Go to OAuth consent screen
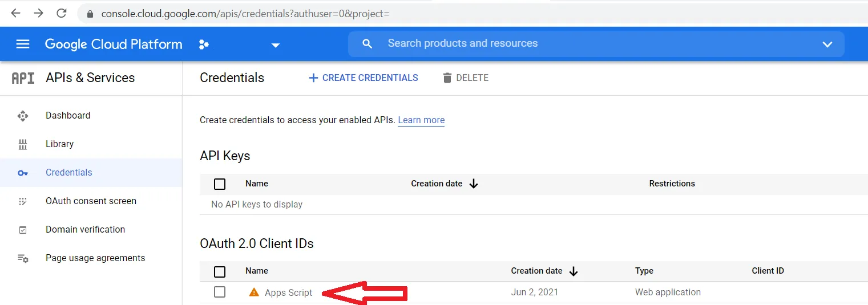This screenshot has width=868, height=305. click(x=91, y=201)
